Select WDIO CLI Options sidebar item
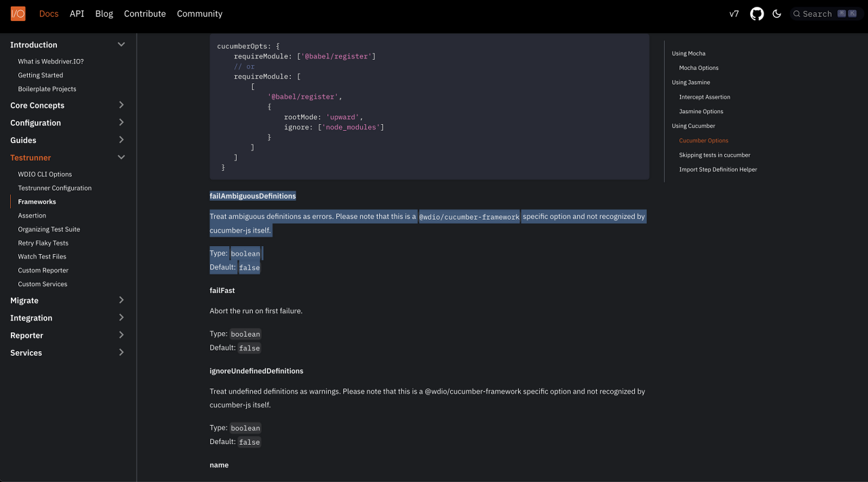This screenshot has height=482, width=868. [45, 174]
